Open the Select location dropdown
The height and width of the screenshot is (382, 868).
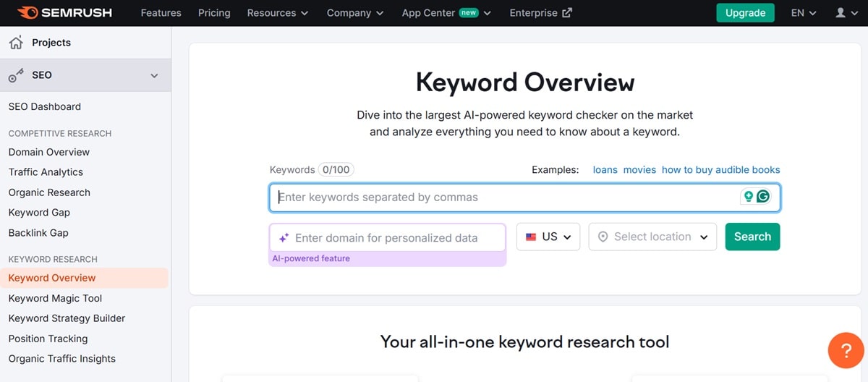click(x=652, y=237)
